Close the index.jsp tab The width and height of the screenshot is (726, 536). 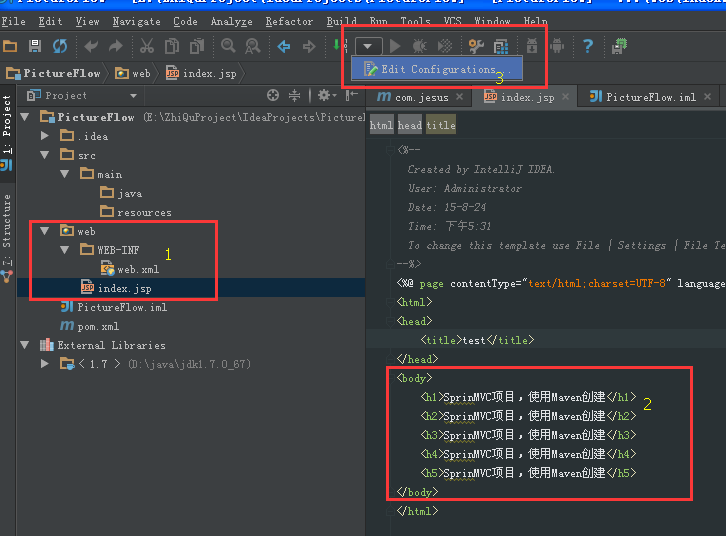[x=565, y=97]
